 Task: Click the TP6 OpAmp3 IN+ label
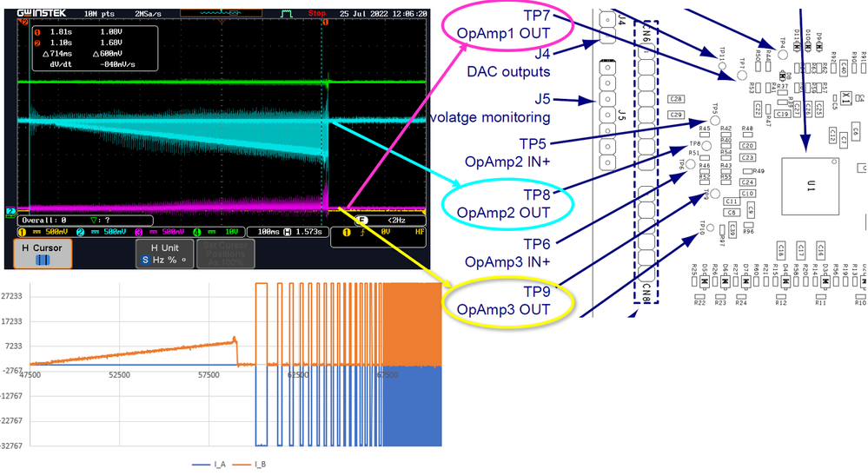click(507, 253)
